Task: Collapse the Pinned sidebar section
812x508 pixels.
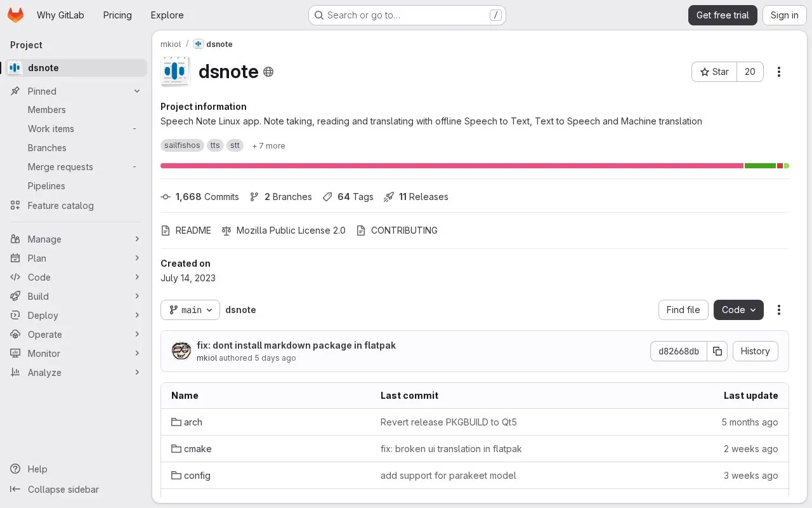Action: tap(76, 91)
